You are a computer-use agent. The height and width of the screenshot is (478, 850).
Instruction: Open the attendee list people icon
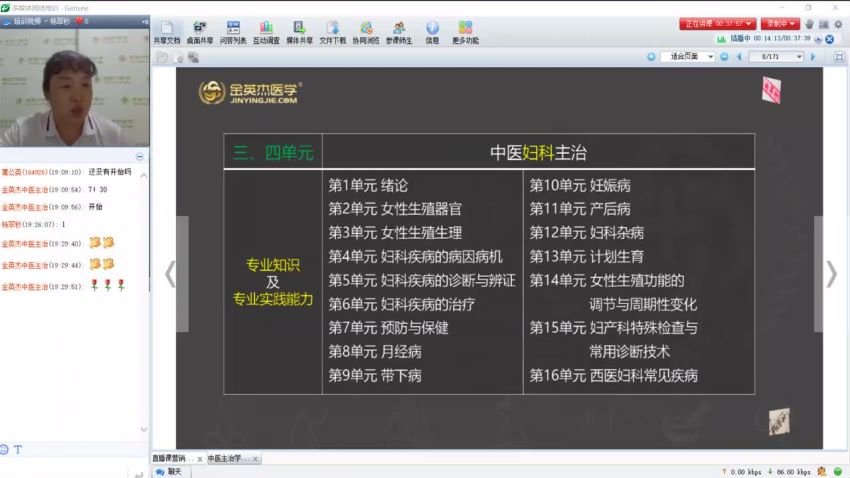pos(399,33)
